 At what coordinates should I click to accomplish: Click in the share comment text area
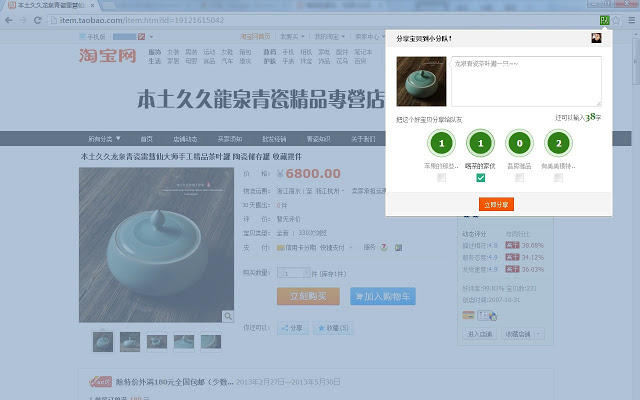[526, 81]
